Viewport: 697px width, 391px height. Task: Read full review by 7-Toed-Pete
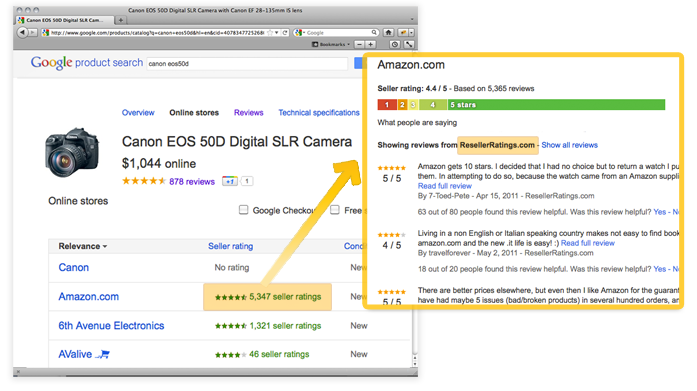[445, 186]
